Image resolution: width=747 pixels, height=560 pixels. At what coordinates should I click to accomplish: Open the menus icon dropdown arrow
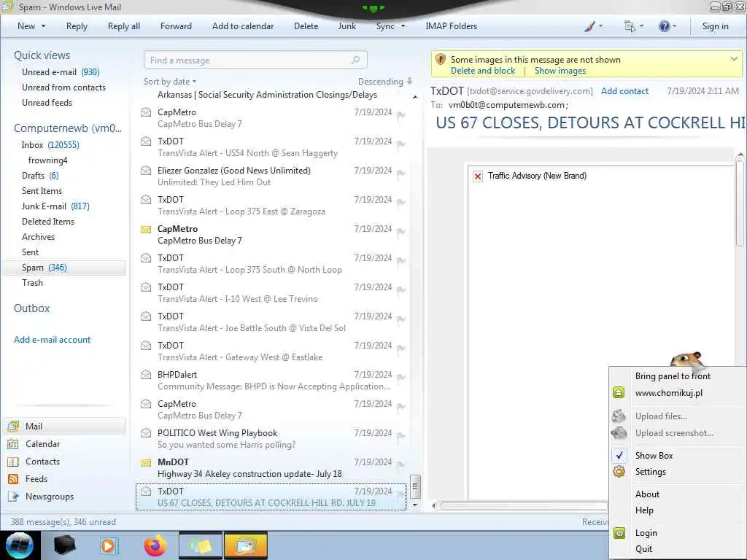(x=641, y=26)
